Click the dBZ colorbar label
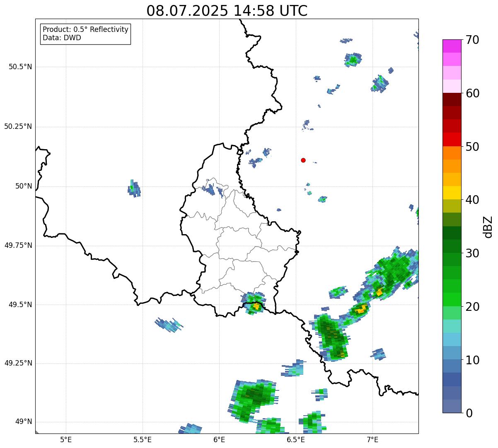 point(488,227)
